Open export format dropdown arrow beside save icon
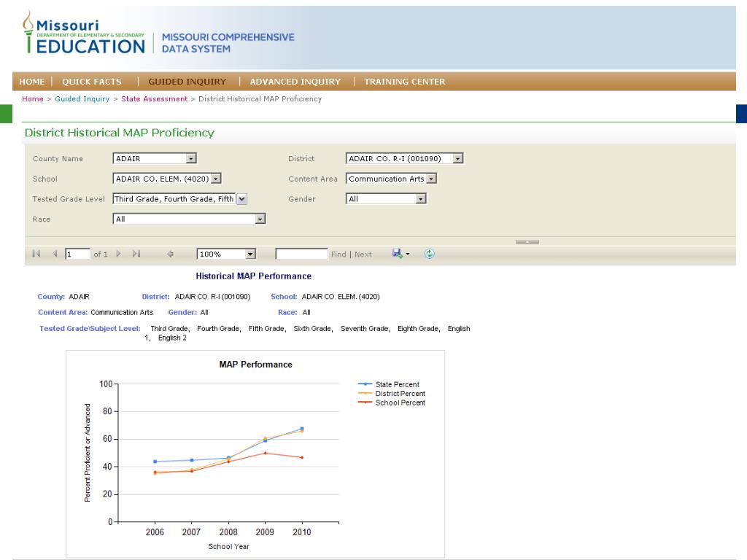This screenshot has width=747, height=560. coord(408,254)
